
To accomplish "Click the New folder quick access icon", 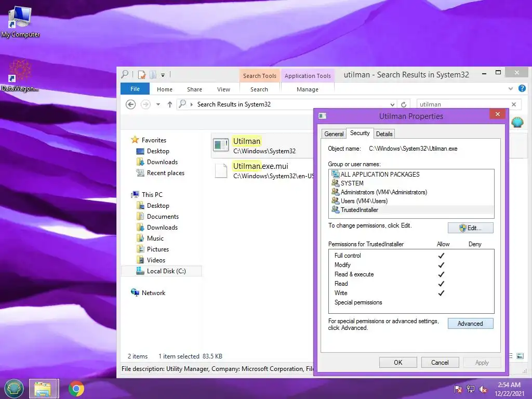I will (x=153, y=75).
